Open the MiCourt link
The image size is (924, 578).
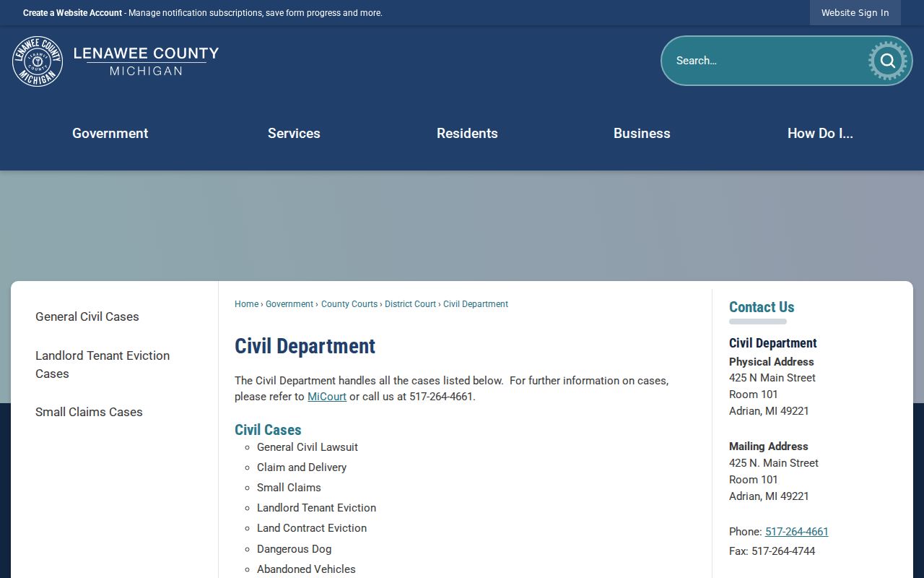[x=327, y=397]
